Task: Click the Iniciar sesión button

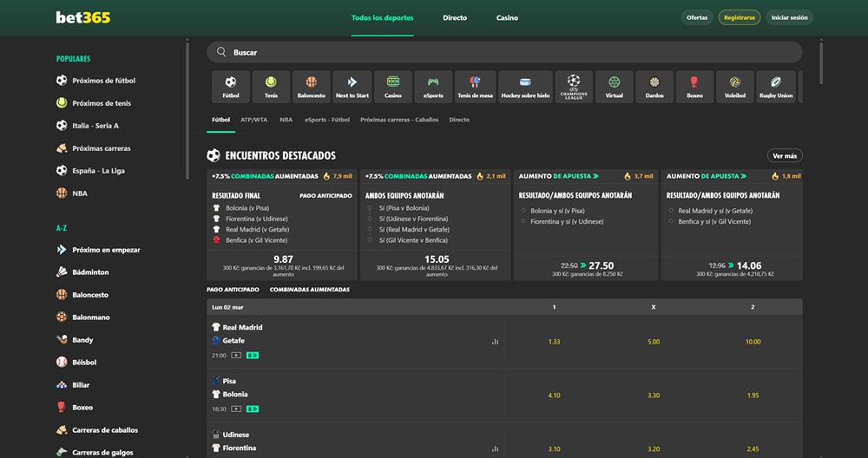Action: (789, 17)
